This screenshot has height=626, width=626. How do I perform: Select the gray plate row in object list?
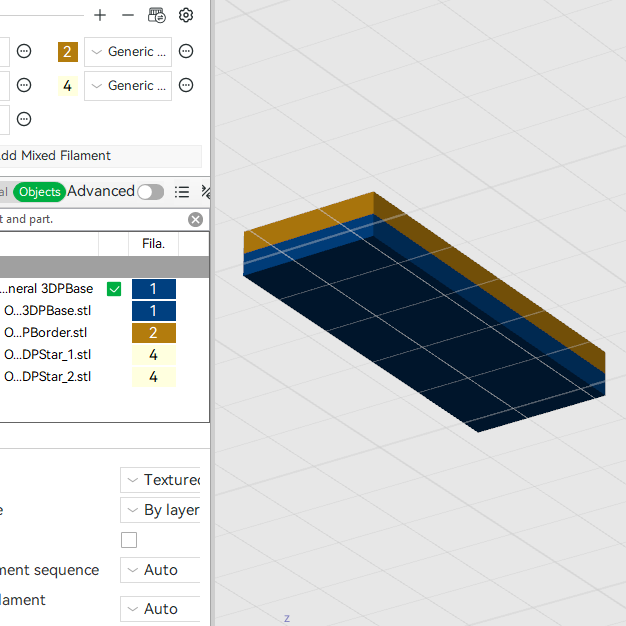(x=104, y=267)
